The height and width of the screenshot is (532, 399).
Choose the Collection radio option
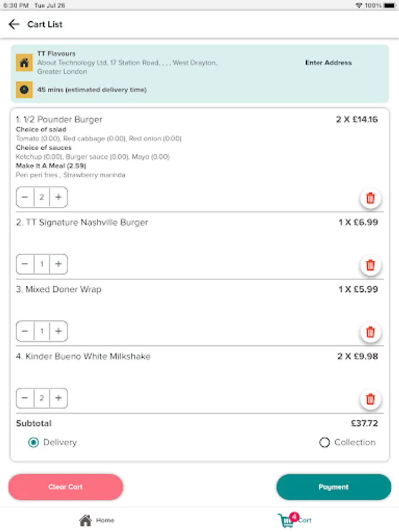coord(324,442)
